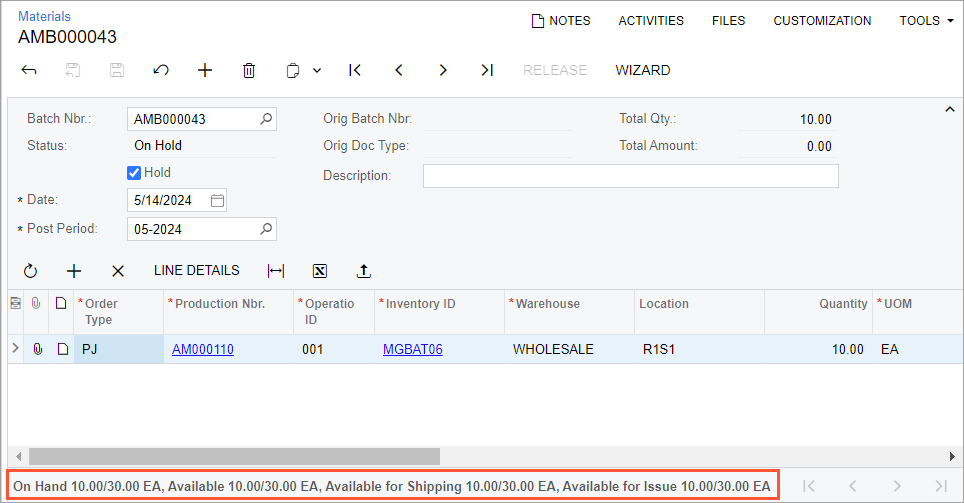Uncheck the Hold checkbox
The width and height of the screenshot is (964, 503).
point(134,173)
